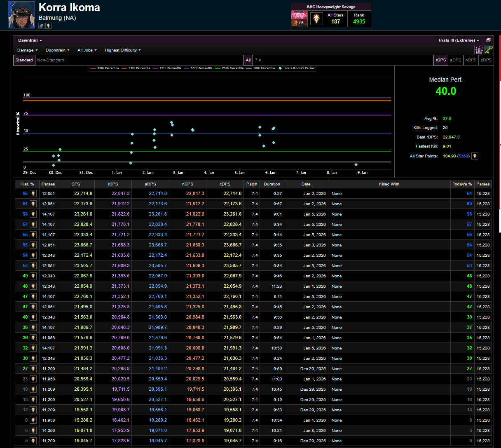Open the Damage metric dropdown

[28, 50]
